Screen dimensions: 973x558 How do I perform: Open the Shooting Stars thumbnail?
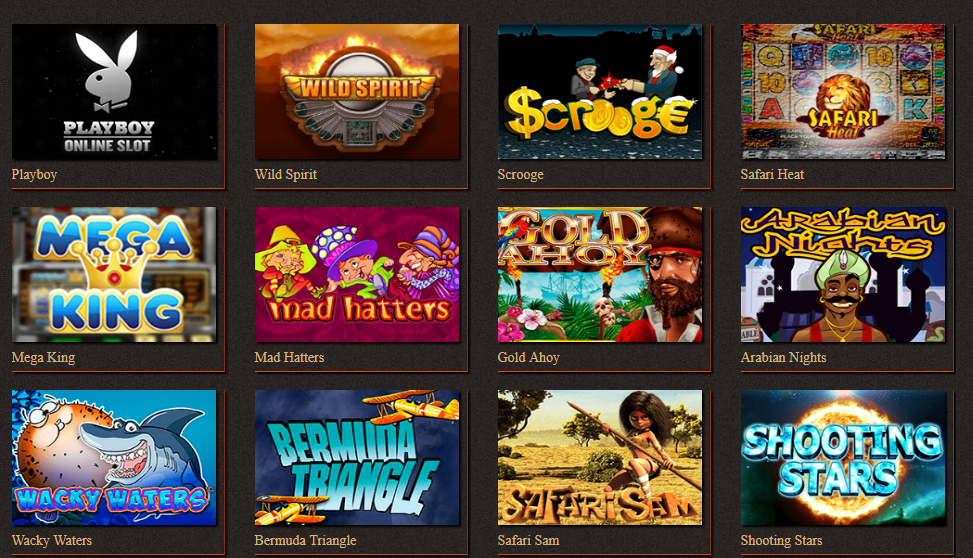click(x=843, y=457)
